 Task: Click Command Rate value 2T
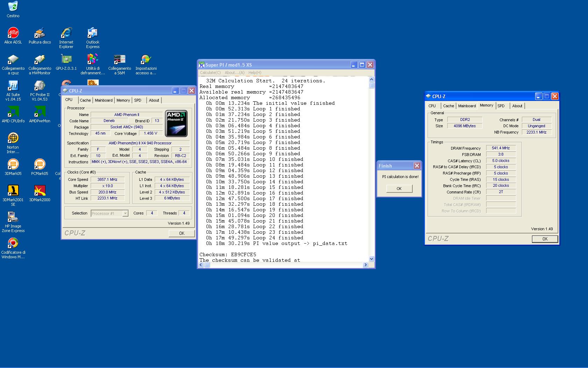point(501,192)
